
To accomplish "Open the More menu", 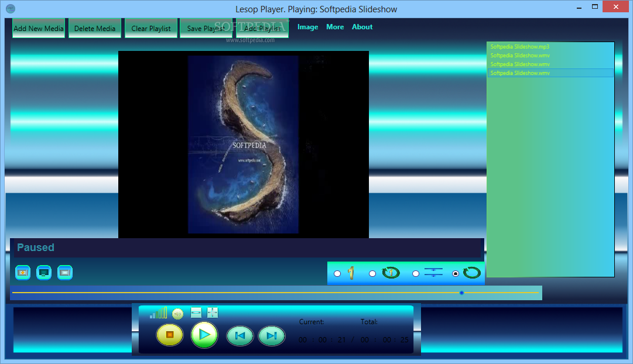I will [x=335, y=27].
